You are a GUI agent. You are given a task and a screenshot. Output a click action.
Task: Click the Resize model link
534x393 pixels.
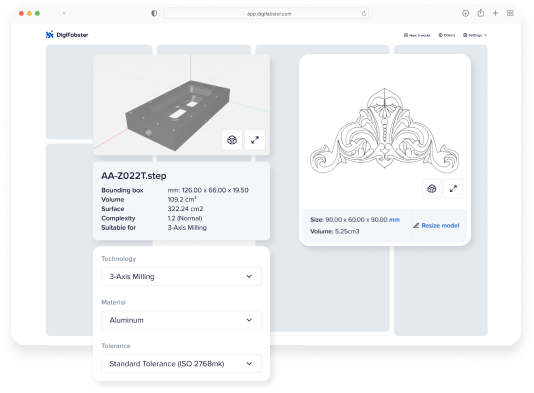pos(440,225)
